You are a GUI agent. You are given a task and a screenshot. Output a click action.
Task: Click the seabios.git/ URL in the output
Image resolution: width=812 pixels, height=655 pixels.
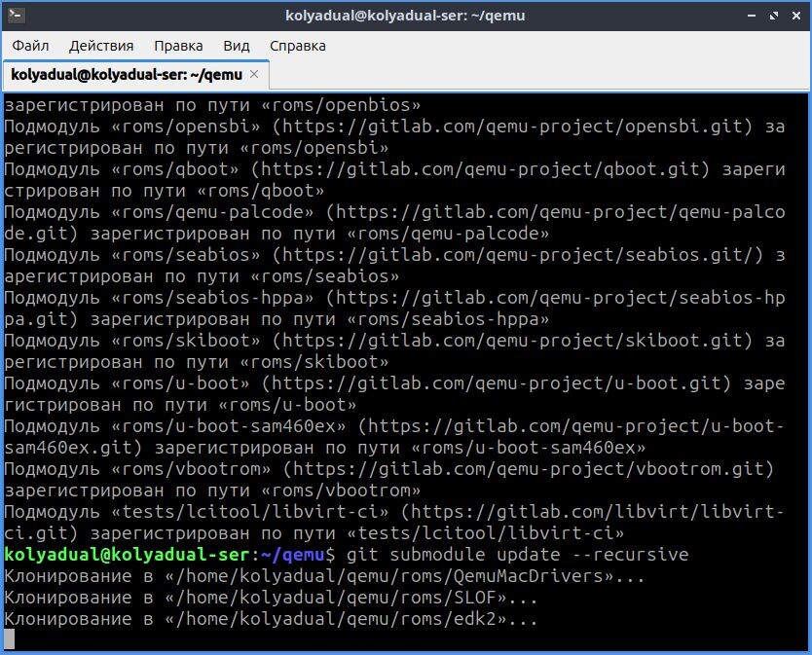pos(517,255)
